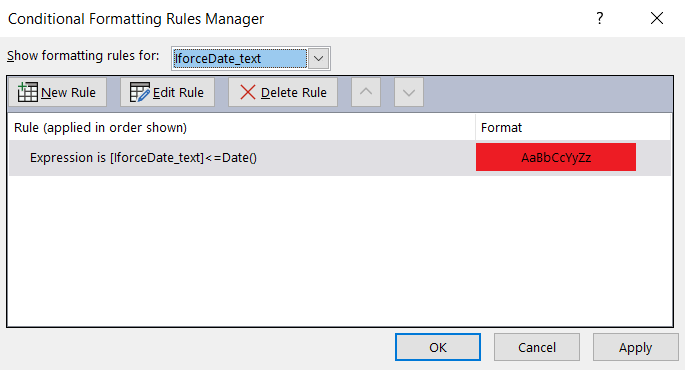685x370 pixels.
Task: Dismiss the dialog with Cancel
Action: [537, 347]
